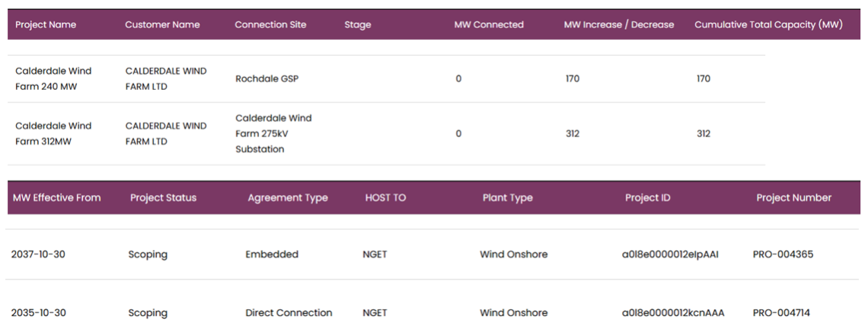Click the Project Name column header

tap(46, 24)
